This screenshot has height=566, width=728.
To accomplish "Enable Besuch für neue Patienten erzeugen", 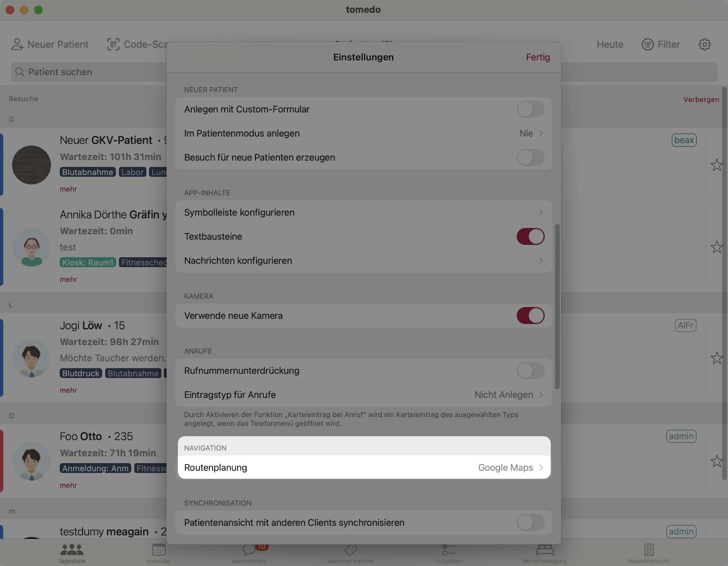I will point(530,157).
